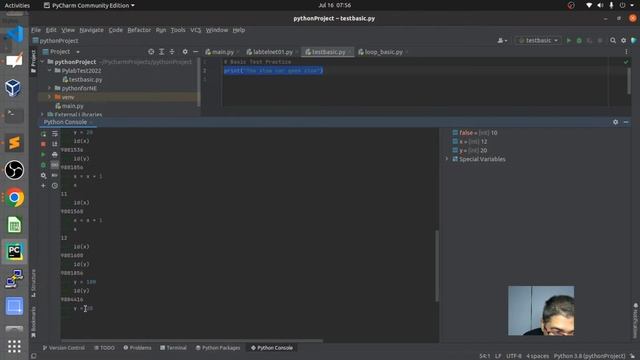Open Python Packages tool window
Screen dimensions: 640x360
click(x=218, y=348)
